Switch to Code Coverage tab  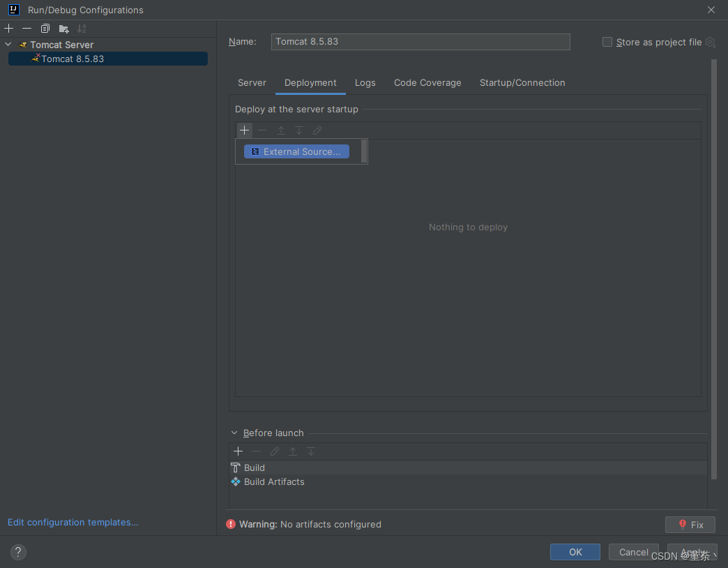point(427,82)
